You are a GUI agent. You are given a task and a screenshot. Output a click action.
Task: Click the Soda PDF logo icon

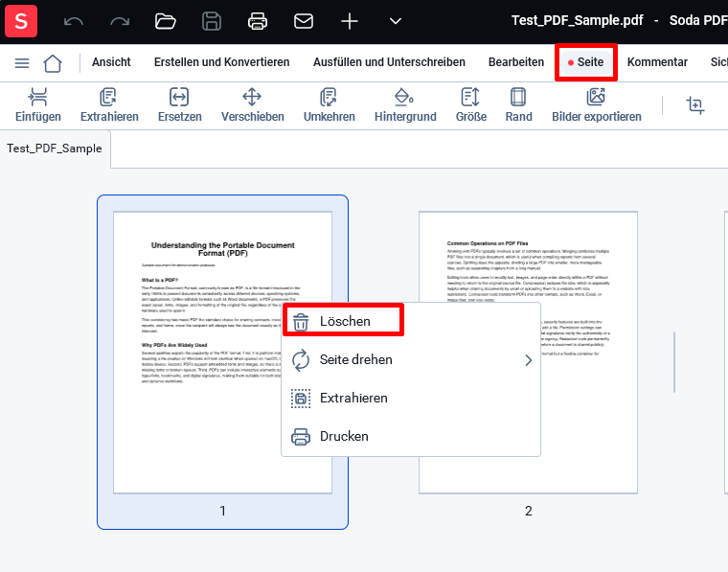click(x=21, y=21)
